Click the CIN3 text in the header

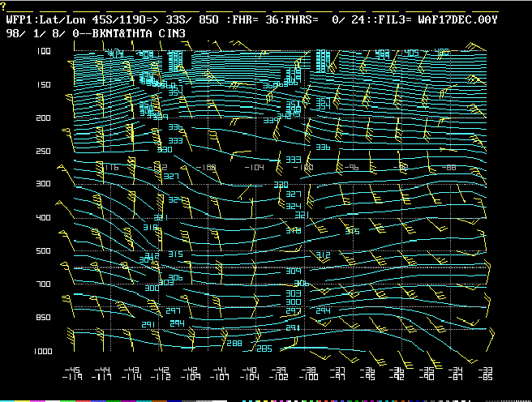click(x=172, y=33)
